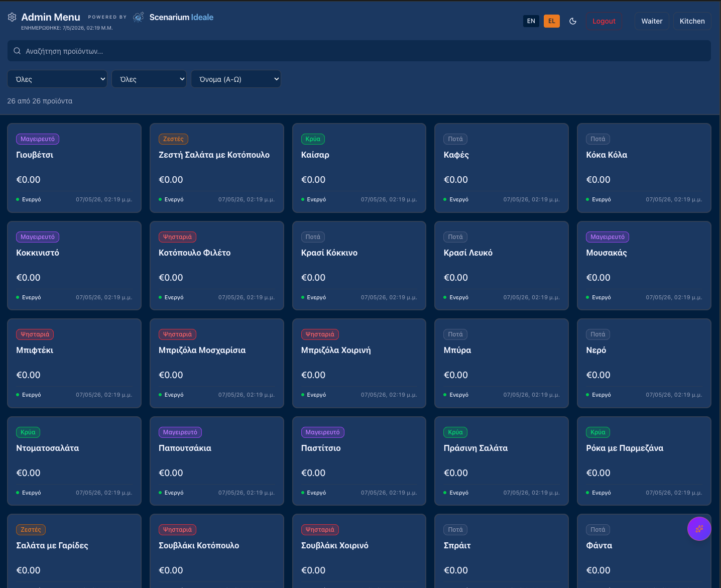Click the Scenarium Ideale logo icon

click(x=139, y=17)
